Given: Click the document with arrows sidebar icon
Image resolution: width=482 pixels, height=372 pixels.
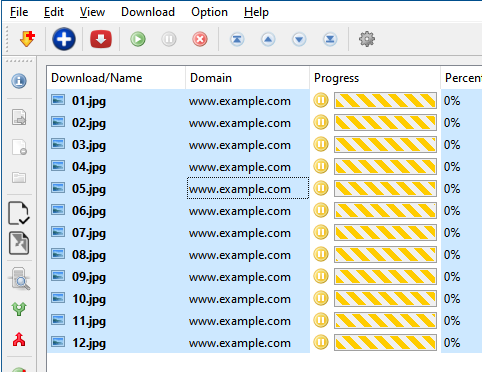Looking at the screenshot, I should tap(19, 243).
